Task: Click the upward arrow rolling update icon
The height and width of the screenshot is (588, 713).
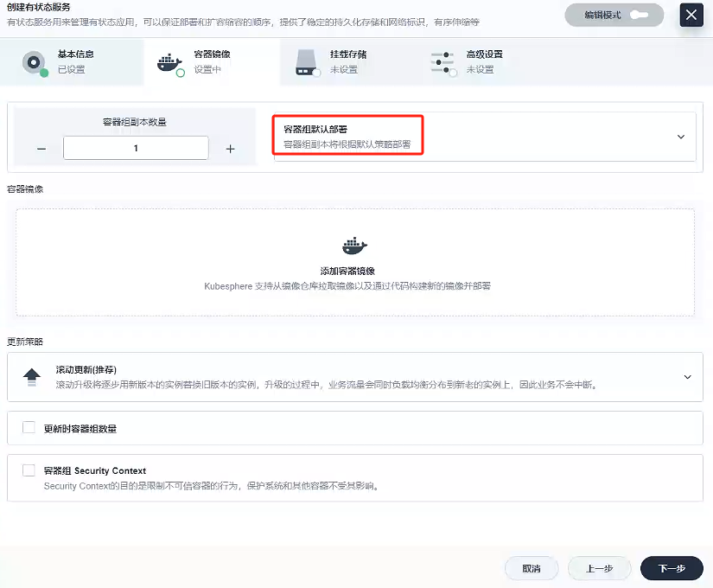Action: click(32, 377)
